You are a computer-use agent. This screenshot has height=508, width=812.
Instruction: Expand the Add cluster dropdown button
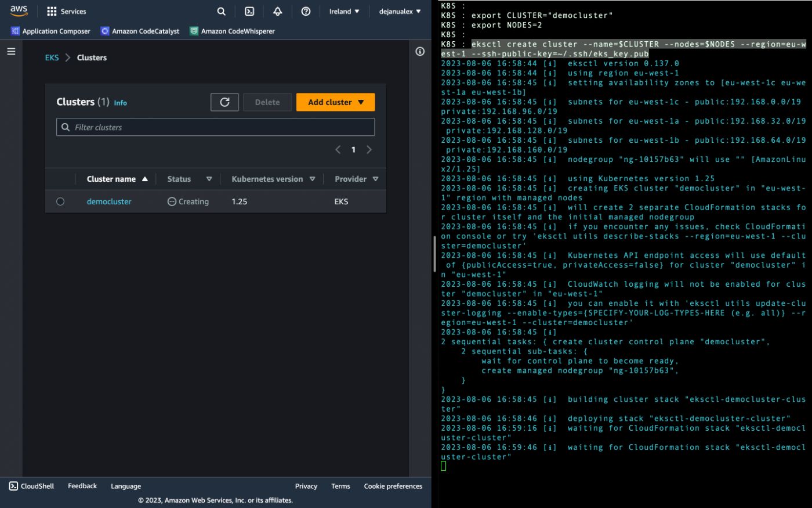pos(335,102)
